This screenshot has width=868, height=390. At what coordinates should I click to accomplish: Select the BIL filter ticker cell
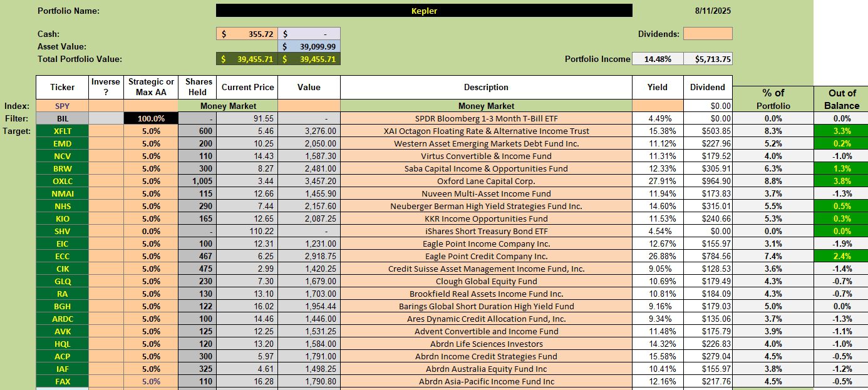coord(62,118)
